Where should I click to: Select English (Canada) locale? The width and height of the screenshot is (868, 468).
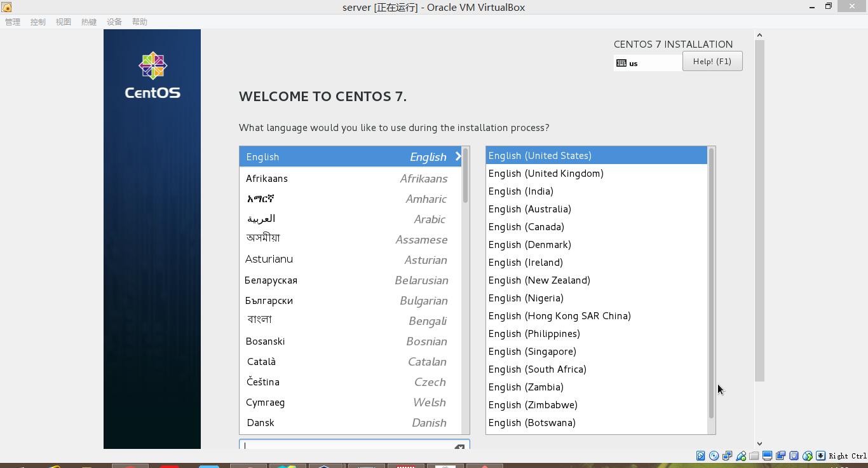click(597, 226)
